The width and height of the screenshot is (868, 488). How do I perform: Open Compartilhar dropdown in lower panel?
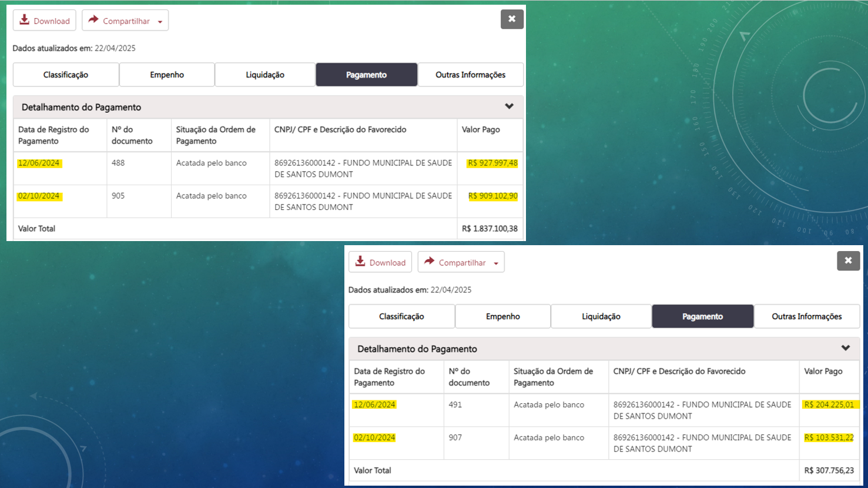click(461, 262)
